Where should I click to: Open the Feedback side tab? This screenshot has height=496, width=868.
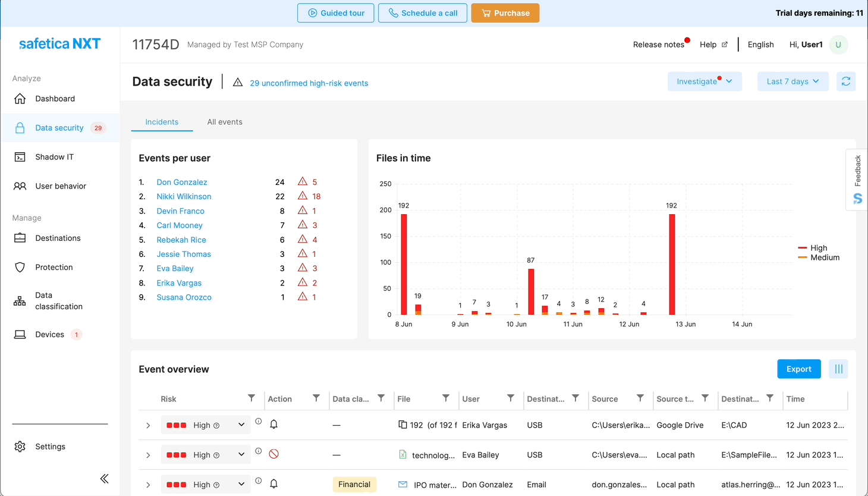[x=857, y=179]
